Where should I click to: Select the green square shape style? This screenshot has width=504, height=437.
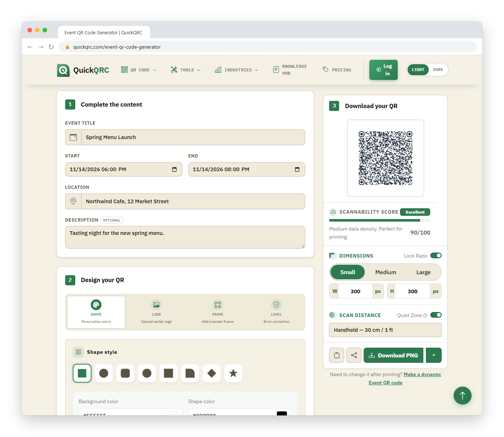pyautogui.click(x=82, y=373)
